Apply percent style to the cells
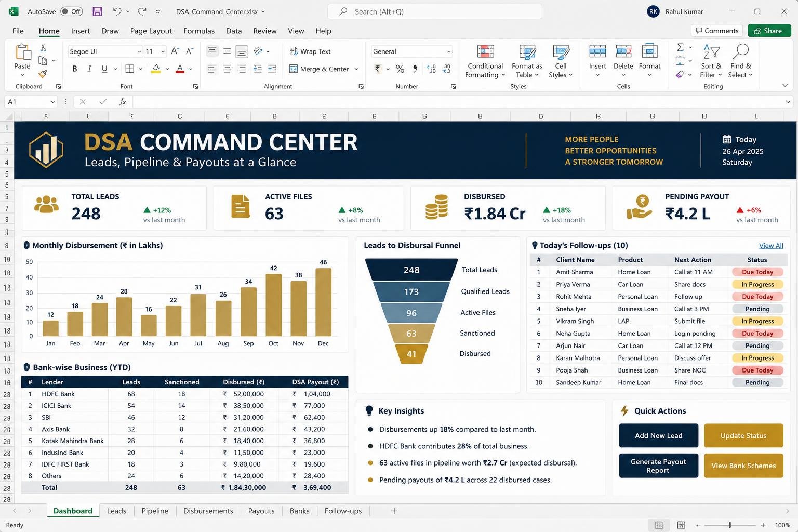Screen dimensions: 798x532 click(x=400, y=69)
